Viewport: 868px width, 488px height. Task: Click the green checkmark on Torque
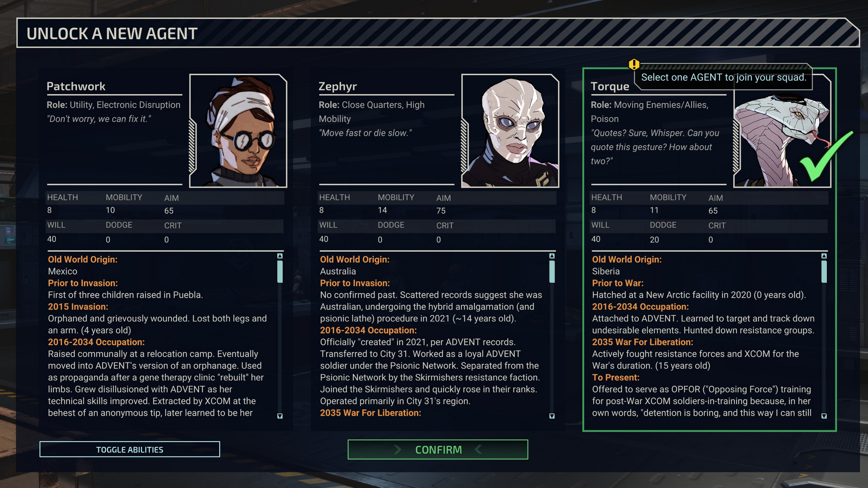pos(826,156)
